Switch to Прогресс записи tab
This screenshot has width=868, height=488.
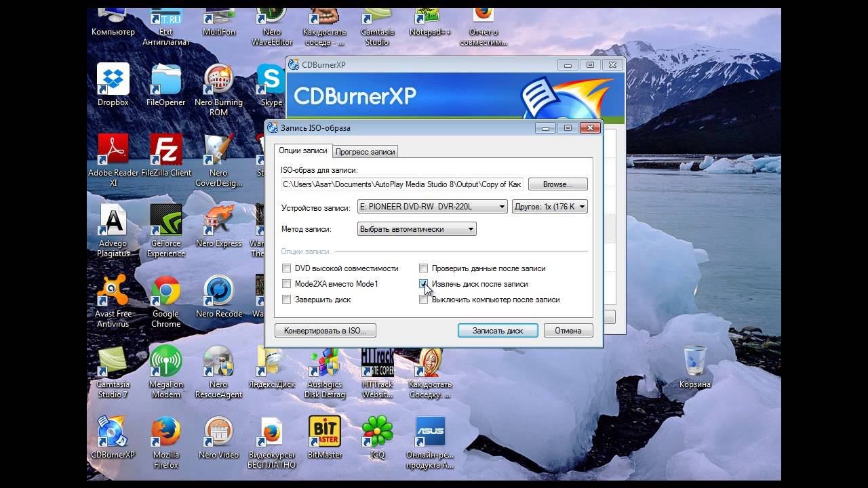tap(365, 152)
